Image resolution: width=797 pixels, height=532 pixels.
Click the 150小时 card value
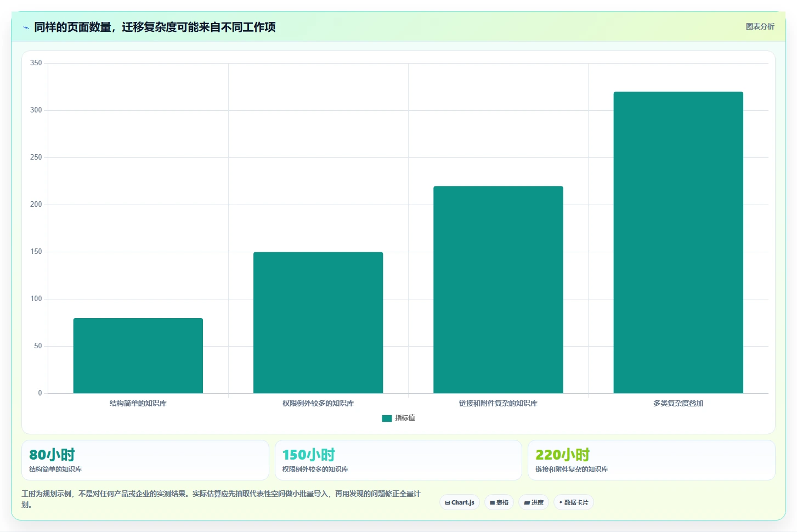pos(309,455)
